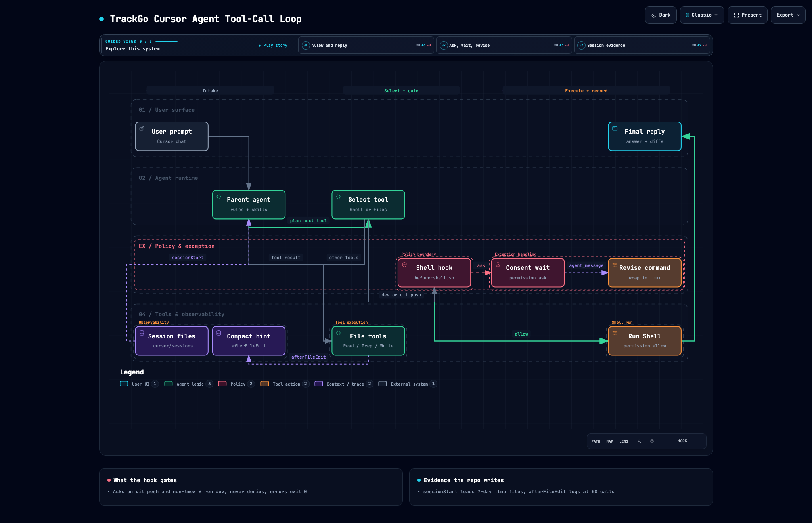Click the 01 step badge for Allow and reply
This screenshot has height=523, width=812.
[306, 45]
